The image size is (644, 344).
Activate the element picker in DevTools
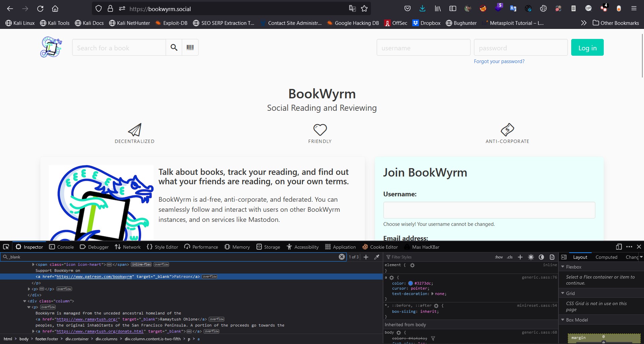(6, 247)
